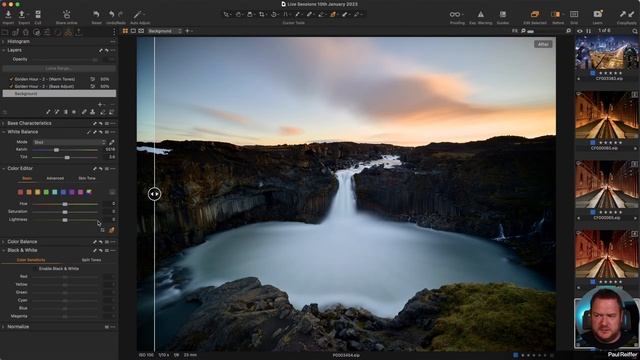Collapse the White Balance panel
Viewport: 640px width, 360px height.
(x=4, y=132)
